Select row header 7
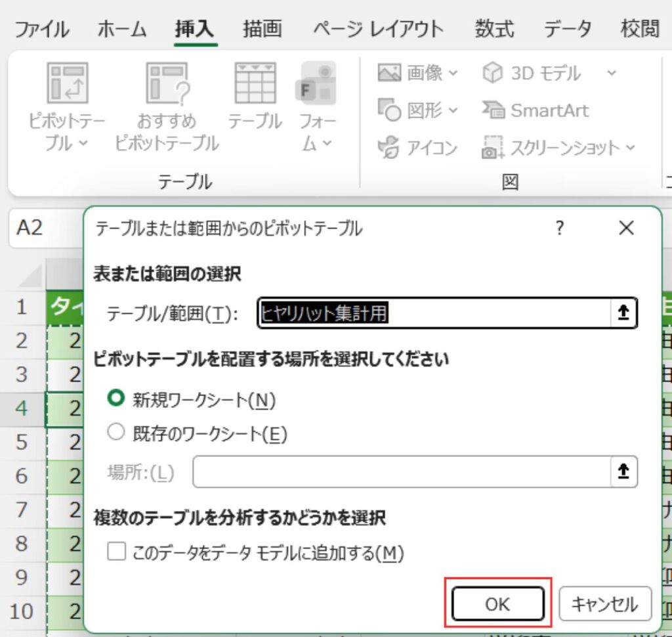This screenshot has height=637, width=672. [22, 510]
